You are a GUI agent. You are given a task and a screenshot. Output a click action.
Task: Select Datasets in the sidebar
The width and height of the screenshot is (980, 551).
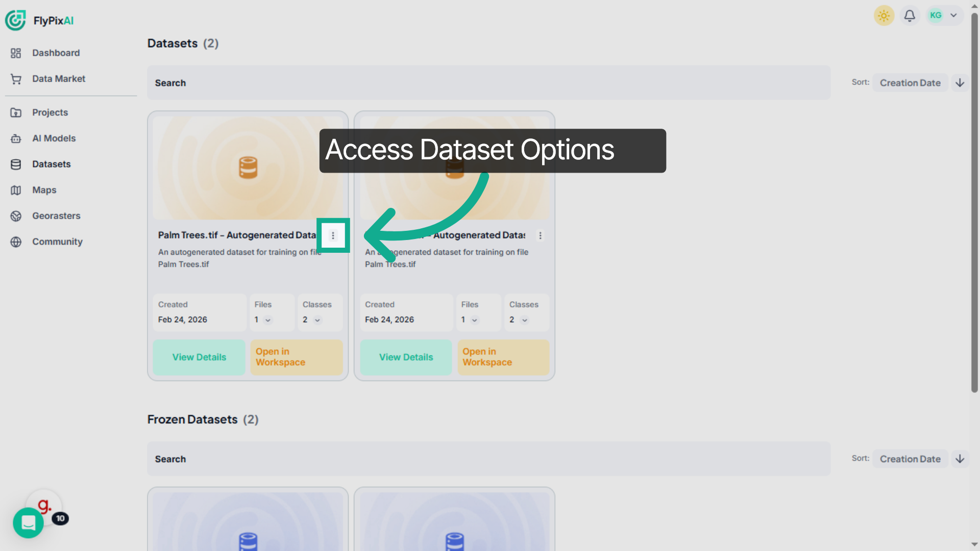[52, 164]
